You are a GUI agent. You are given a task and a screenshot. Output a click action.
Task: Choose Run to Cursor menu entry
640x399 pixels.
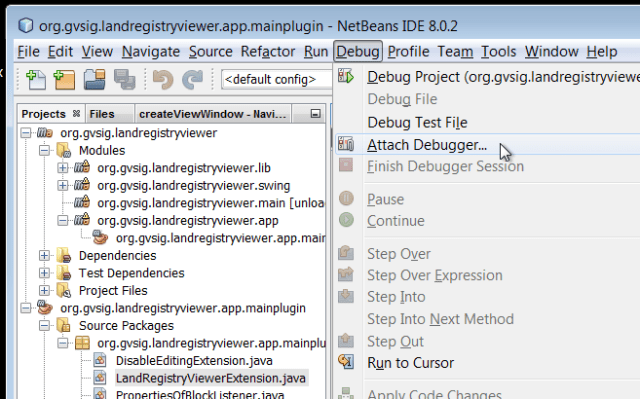point(487,363)
